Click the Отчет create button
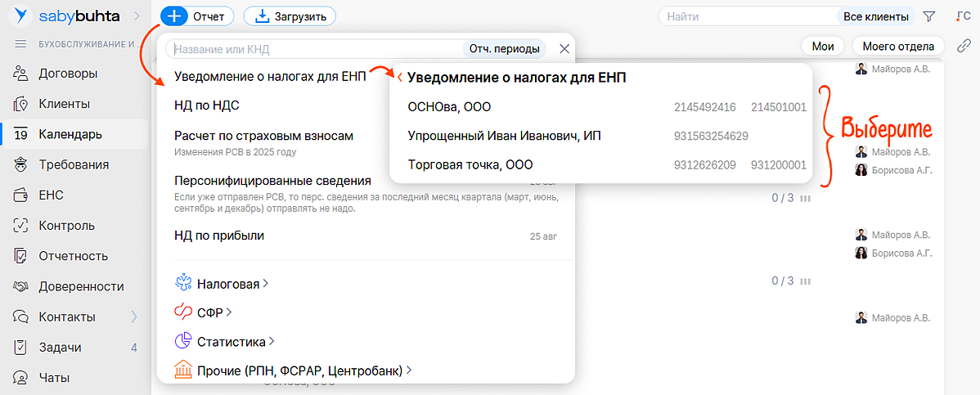The width and height of the screenshot is (980, 395). pyautogui.click(x=197, y=16)
